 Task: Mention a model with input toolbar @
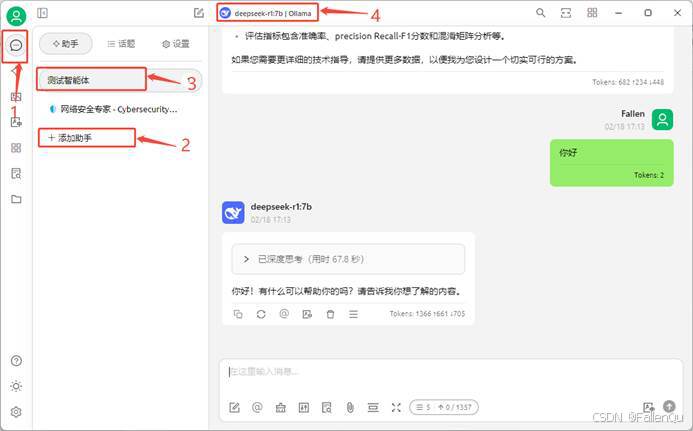pos(257,407)
